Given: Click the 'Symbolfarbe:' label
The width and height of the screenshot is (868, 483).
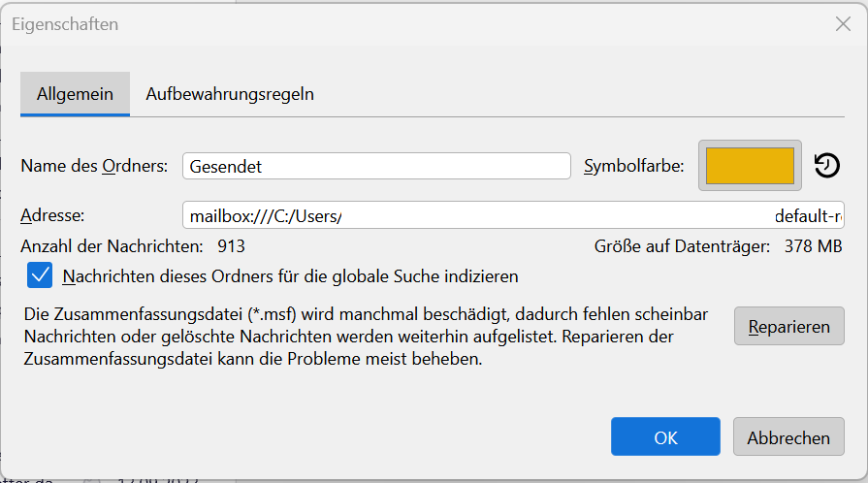Looking at the screenshot, I should coord(633,166).
